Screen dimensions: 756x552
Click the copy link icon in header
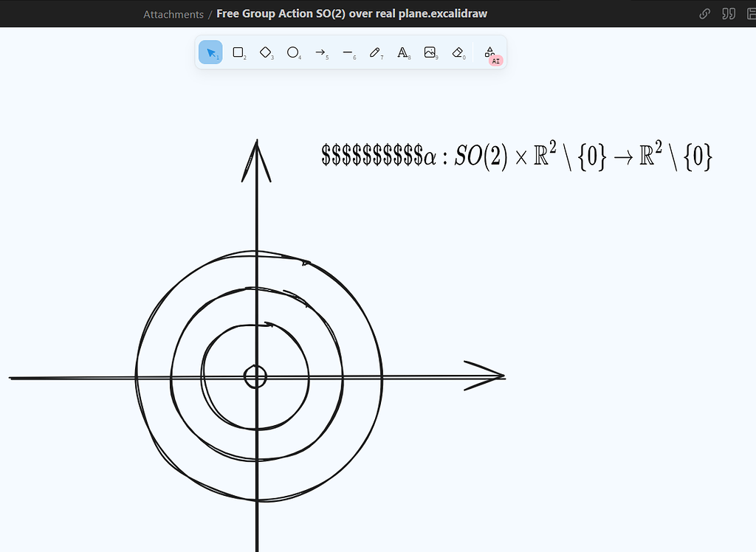click(x=704, y=14)
